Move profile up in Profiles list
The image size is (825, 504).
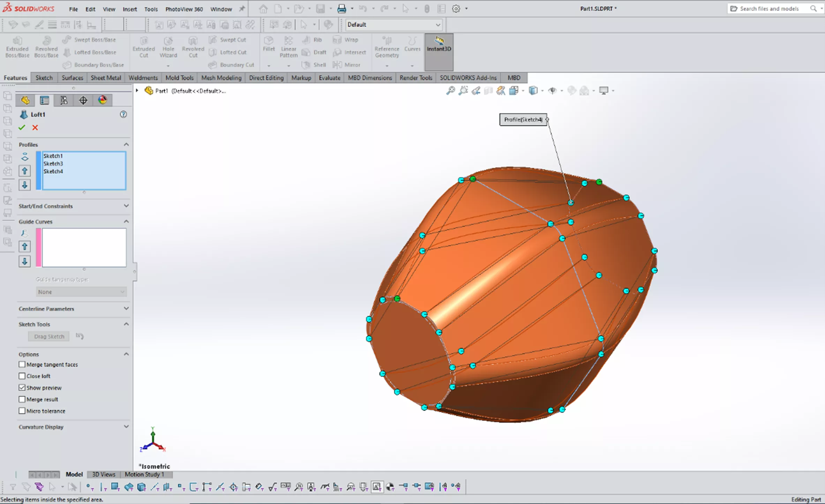[x=24, y=171]
